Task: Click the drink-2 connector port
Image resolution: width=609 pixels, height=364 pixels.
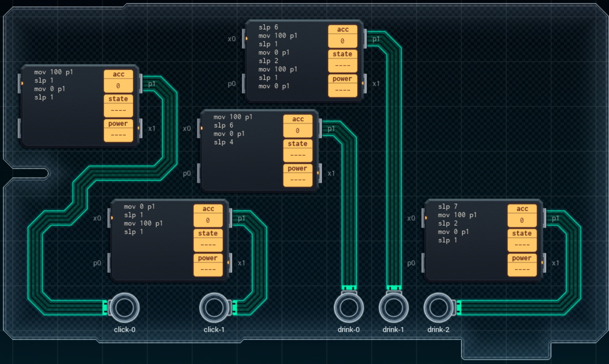Action: coord(439,308)
